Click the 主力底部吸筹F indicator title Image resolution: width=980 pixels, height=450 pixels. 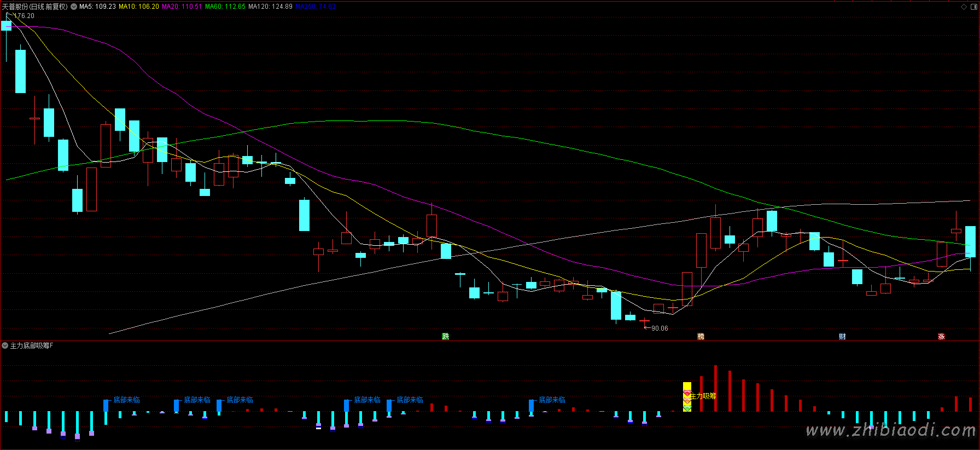click(x=32, y=345)
